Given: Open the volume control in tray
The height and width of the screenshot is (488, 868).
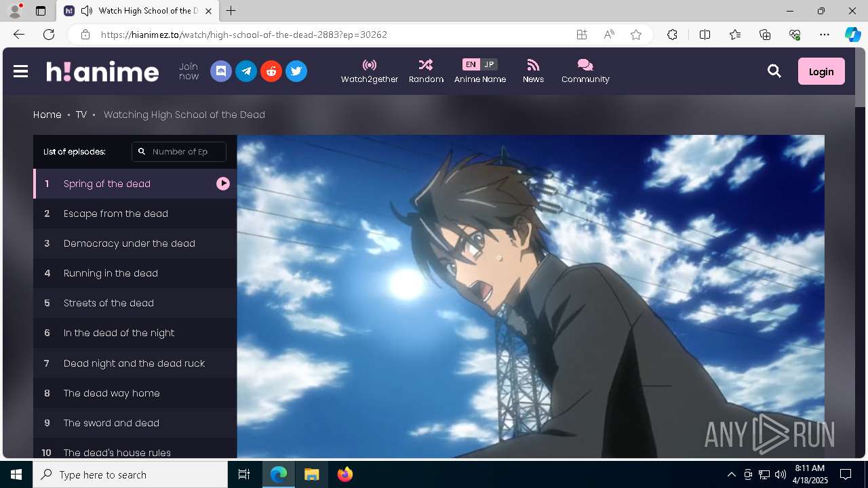Looking at the screenshot, I should click(781, 474).
